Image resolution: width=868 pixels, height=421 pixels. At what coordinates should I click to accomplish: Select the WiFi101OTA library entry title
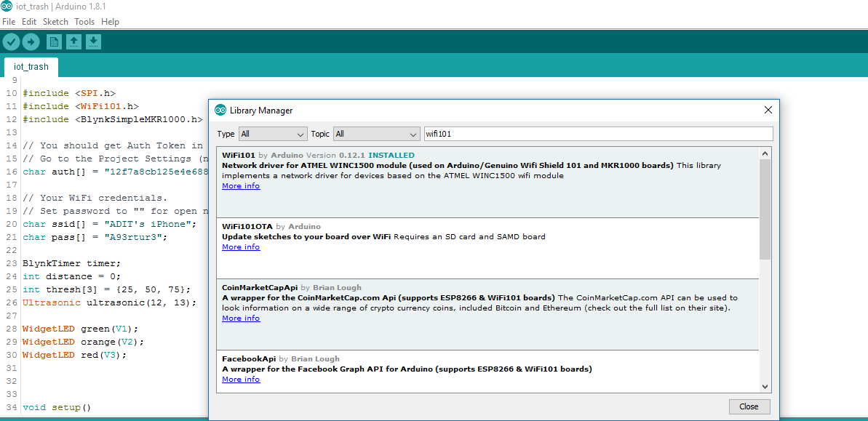tap(247, 226)
